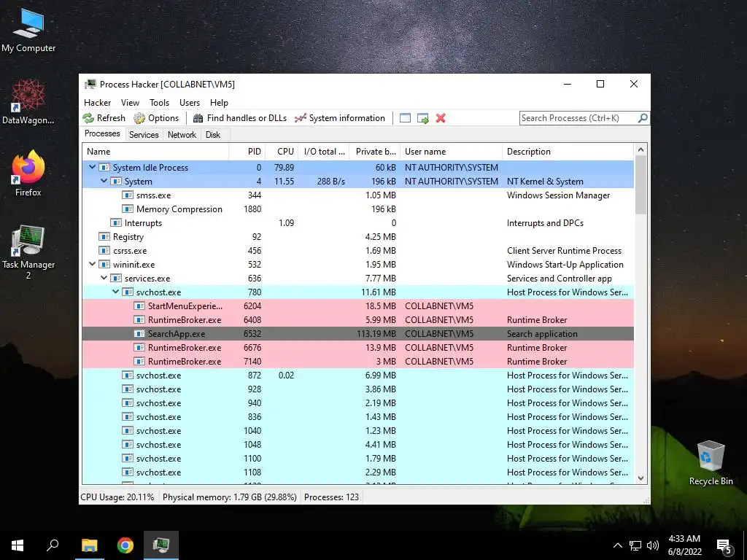Select the Processes tab
747x560 pixels.
coord(102,133)
